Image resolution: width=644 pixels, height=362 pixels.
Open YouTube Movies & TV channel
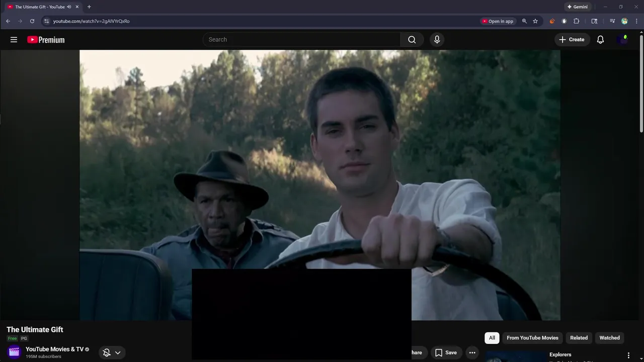pyautogui.click(x=54, y=349)
